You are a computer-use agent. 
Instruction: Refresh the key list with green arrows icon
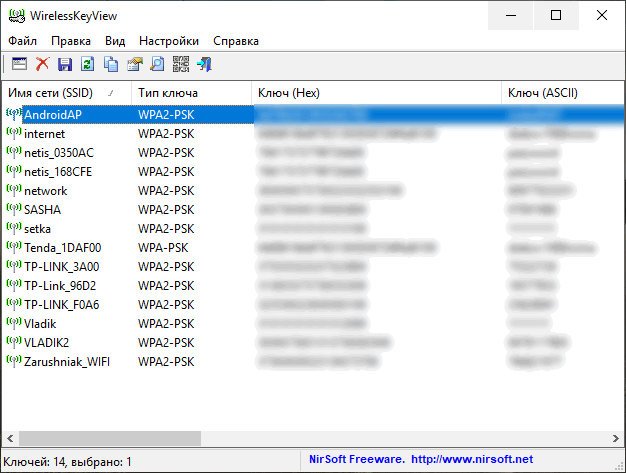tap(88, 64)
